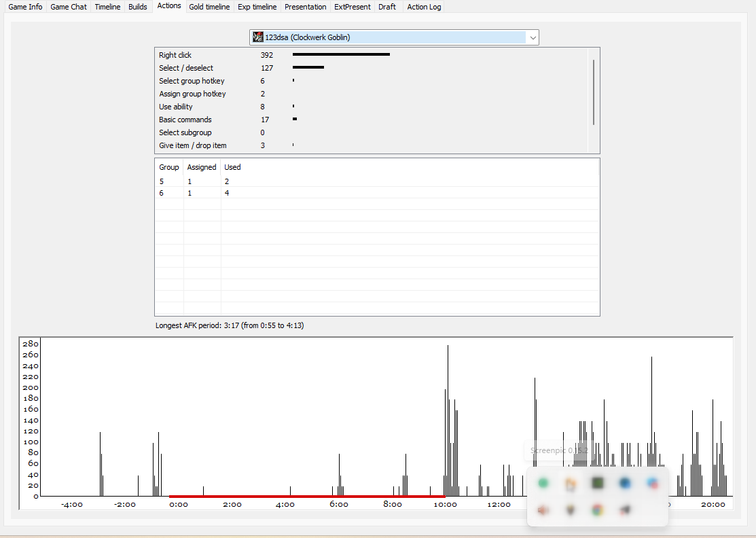
Task: Click the Clockwerk Goblin hero icon in the dropdown
Action: [258, 37]
